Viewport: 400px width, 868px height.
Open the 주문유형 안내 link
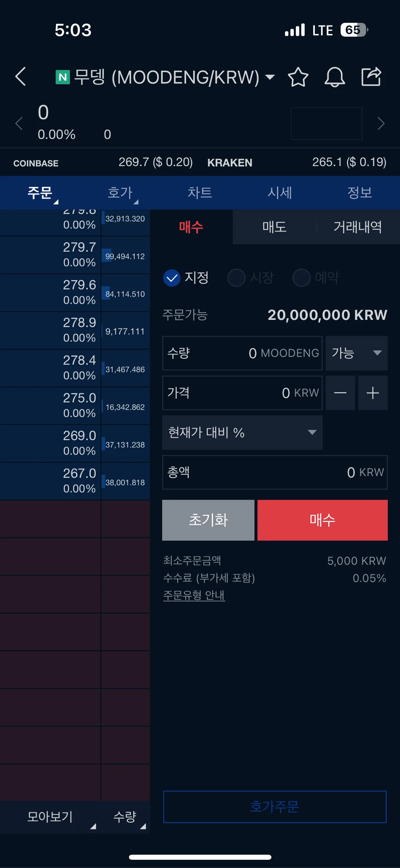click(194, 595)
